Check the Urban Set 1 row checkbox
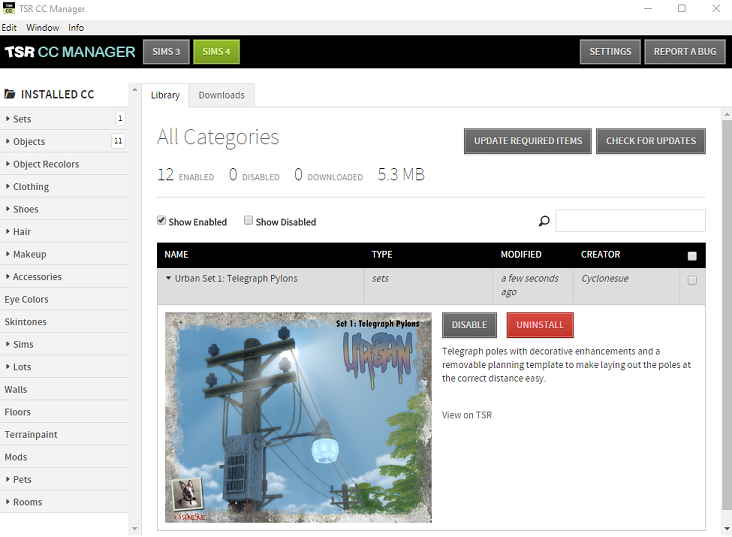 (692, 280)
